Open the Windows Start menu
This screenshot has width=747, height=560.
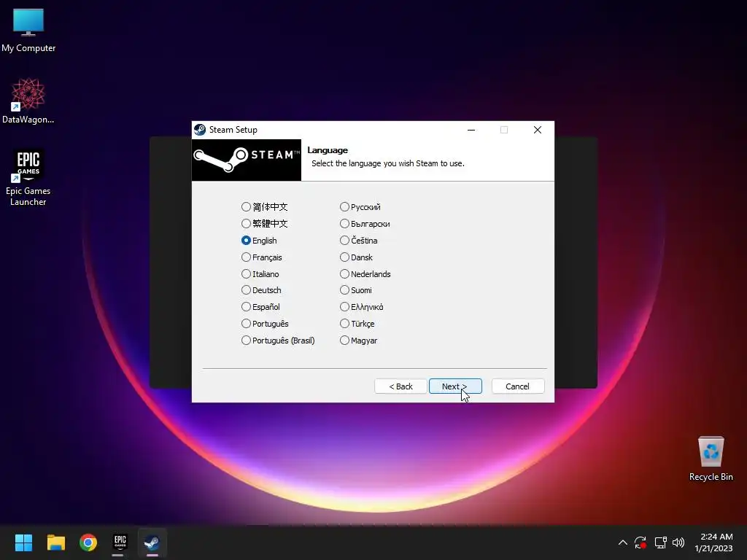pyautogui.click(x=23, y=542)
